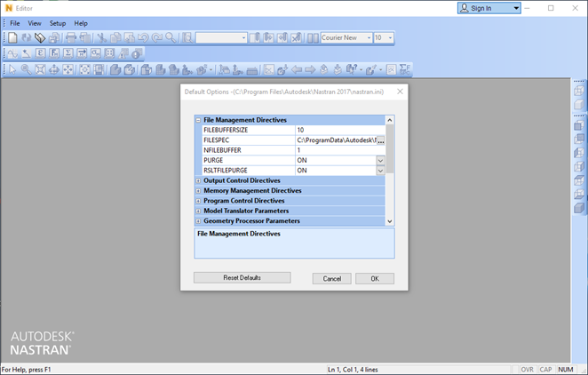588x375 pixels.
Task: Click the toggle bookmark icon
Action: pos(255,37)
